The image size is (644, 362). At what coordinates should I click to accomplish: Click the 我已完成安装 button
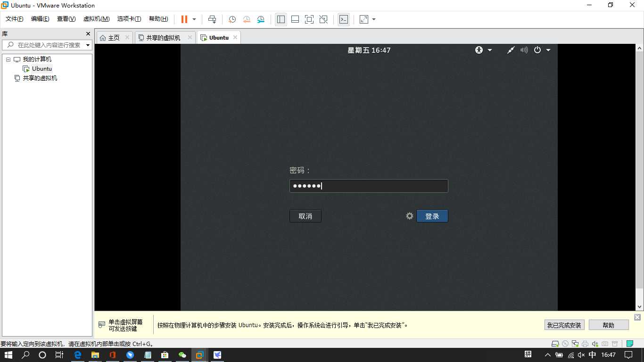565,325
